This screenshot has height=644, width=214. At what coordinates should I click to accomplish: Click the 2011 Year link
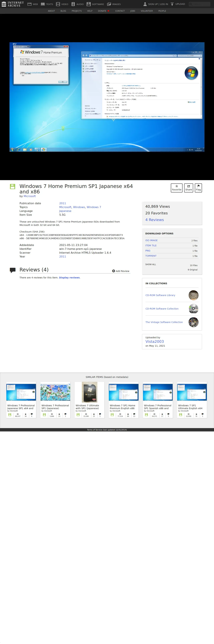(62, 256)
